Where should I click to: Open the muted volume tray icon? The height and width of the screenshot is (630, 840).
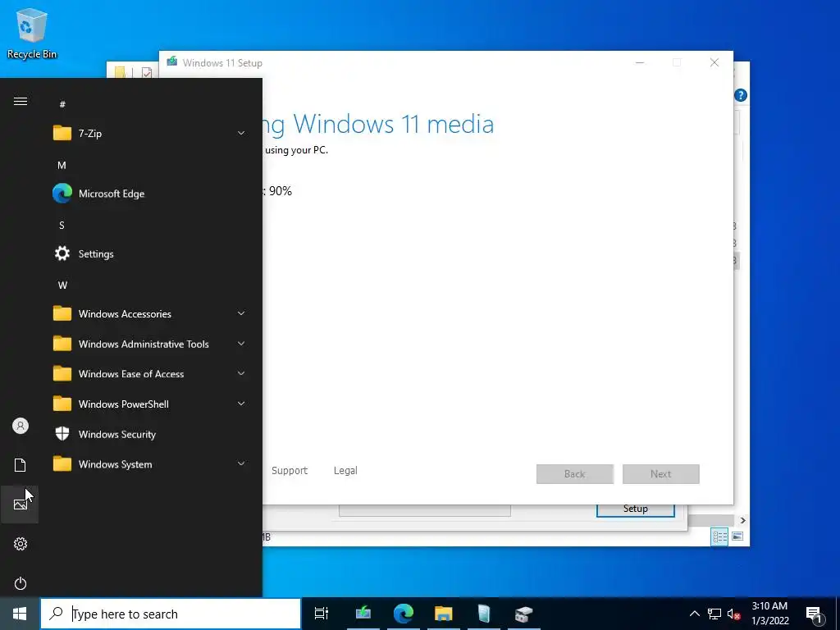coord(734,614)
